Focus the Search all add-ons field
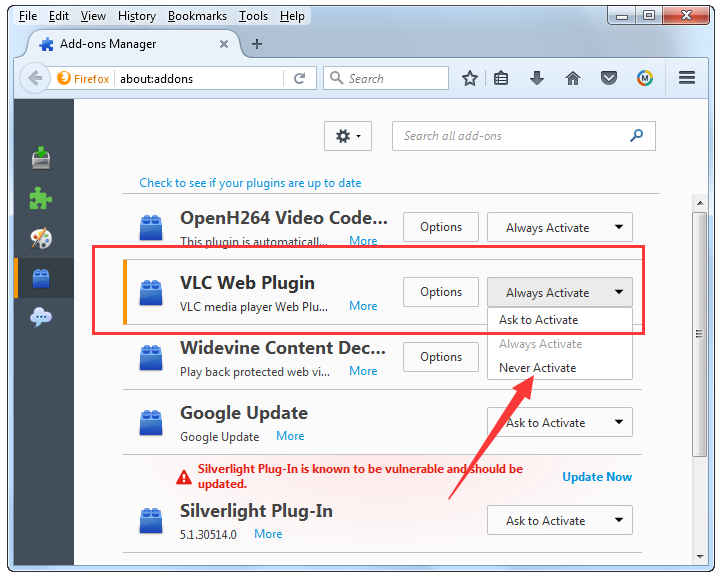Image resolution: width=723 pixels, height=580 pixels. coord(524,136)
